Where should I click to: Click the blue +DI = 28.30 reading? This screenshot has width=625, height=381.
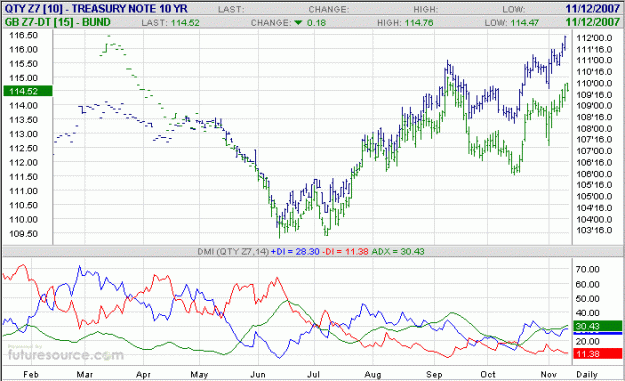295,251
